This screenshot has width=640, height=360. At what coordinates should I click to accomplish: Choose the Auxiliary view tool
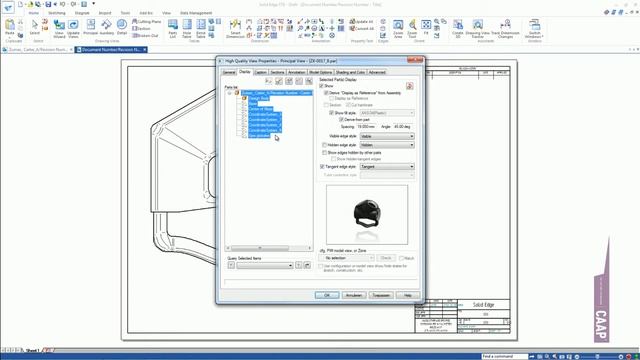coord(107,27)
